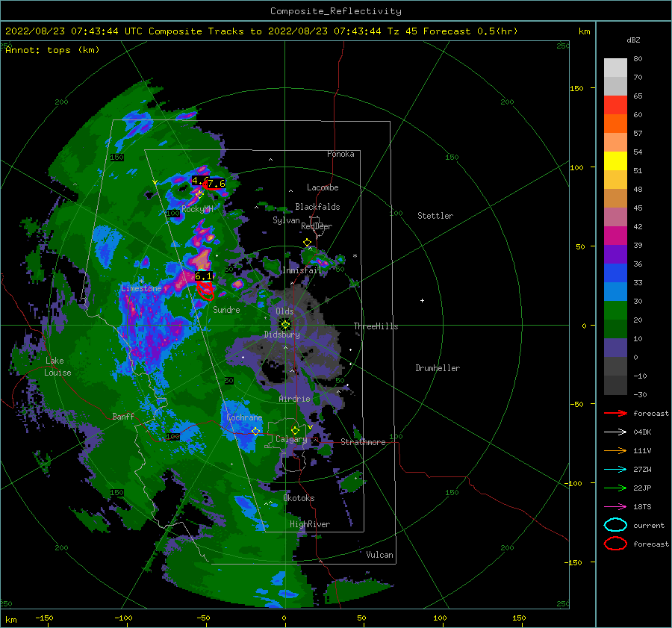Click the UTC Composite Tracks timestamp header
The height and width of the screenshot is (628, 672).
click(261, 31)
